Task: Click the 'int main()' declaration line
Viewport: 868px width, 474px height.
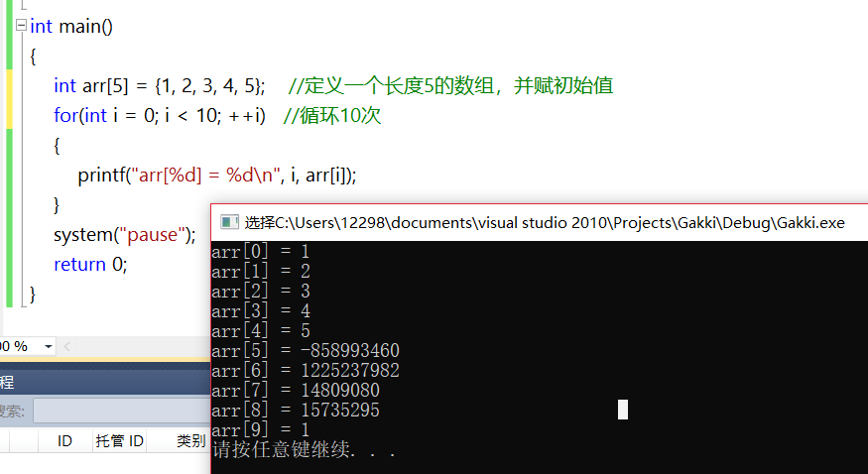Action: pyautogui.click(x=71, y=26)
